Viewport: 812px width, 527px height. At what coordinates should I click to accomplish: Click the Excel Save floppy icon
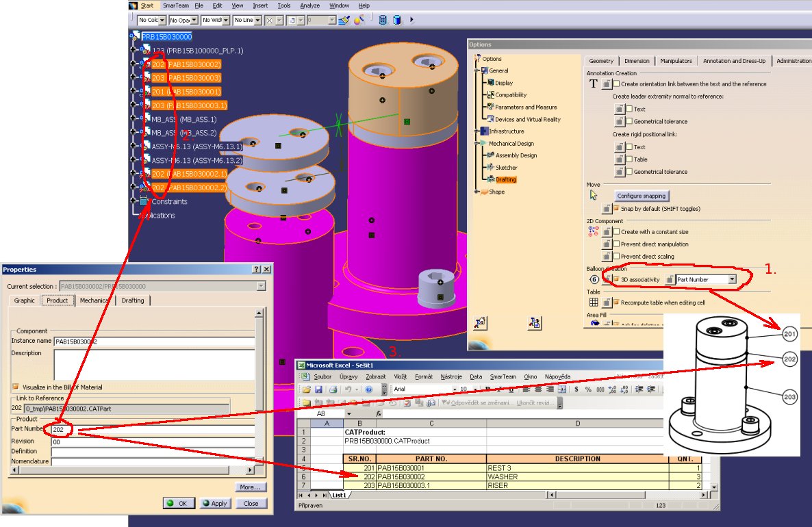click(318, 389)
